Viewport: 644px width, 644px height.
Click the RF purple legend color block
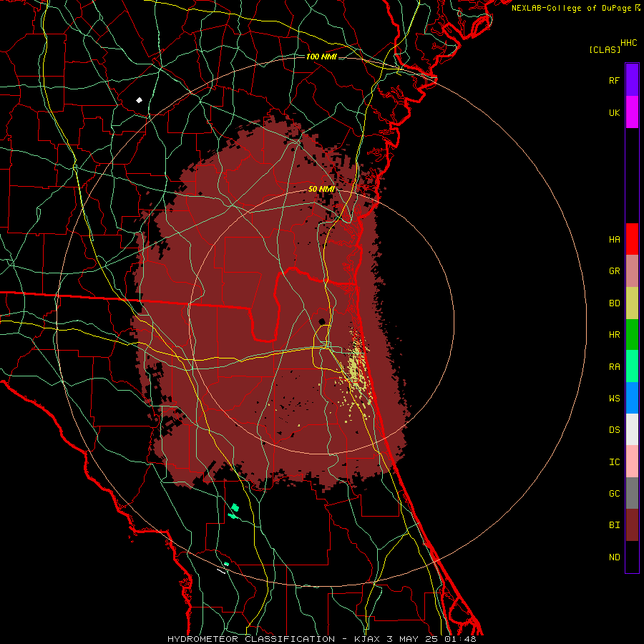[x=632, y=80]
